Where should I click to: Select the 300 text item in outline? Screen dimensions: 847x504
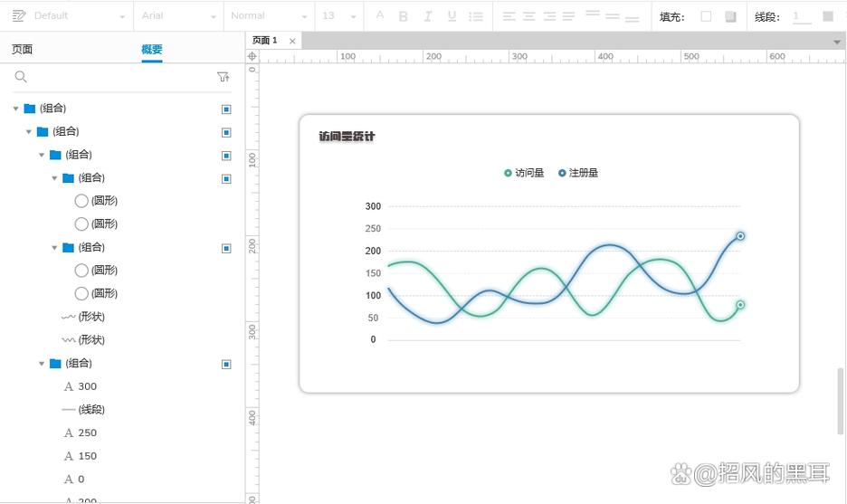87,386
